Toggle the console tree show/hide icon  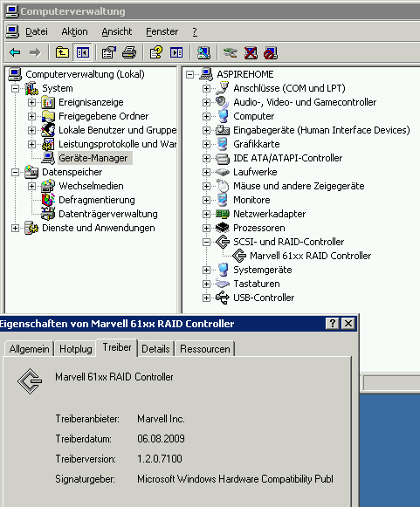point(83,52)
